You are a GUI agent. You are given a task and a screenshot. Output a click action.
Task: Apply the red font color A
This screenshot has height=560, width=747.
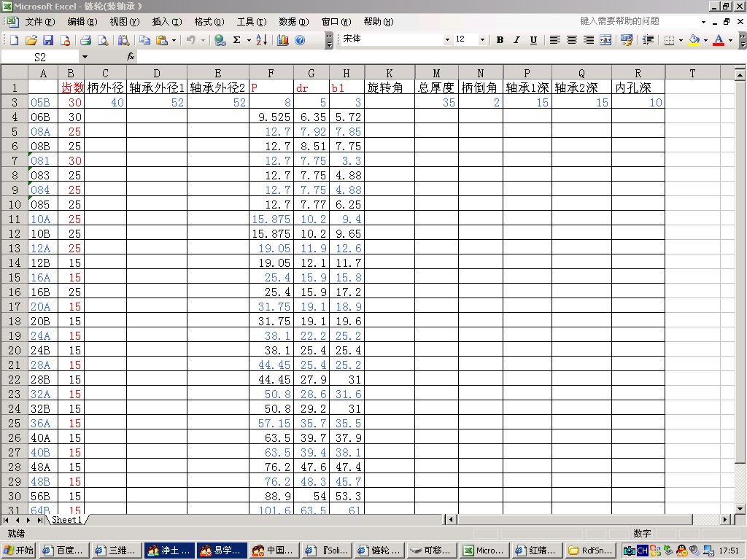point(719,40)
